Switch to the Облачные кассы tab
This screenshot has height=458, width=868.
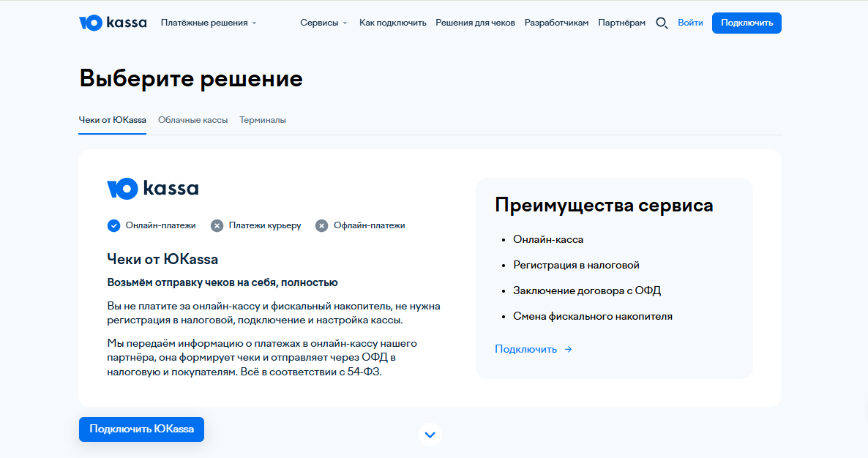pos(192,120)
